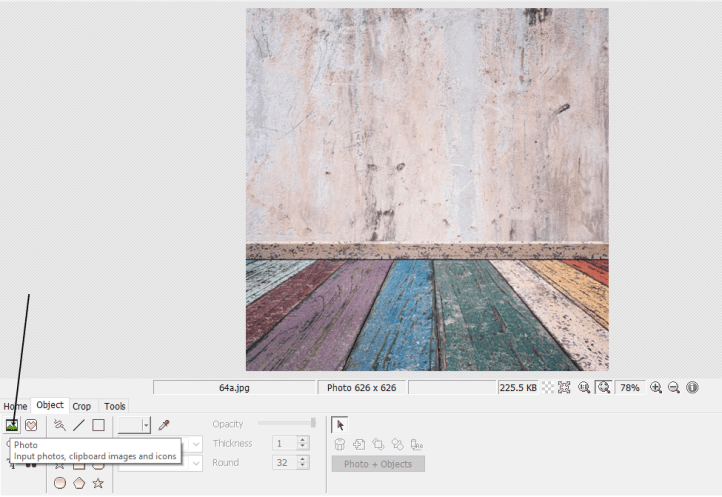Click the zoom out magnifier icon
Image resolution: width=722 pixels, height=497 pixels.
point(673,387)
